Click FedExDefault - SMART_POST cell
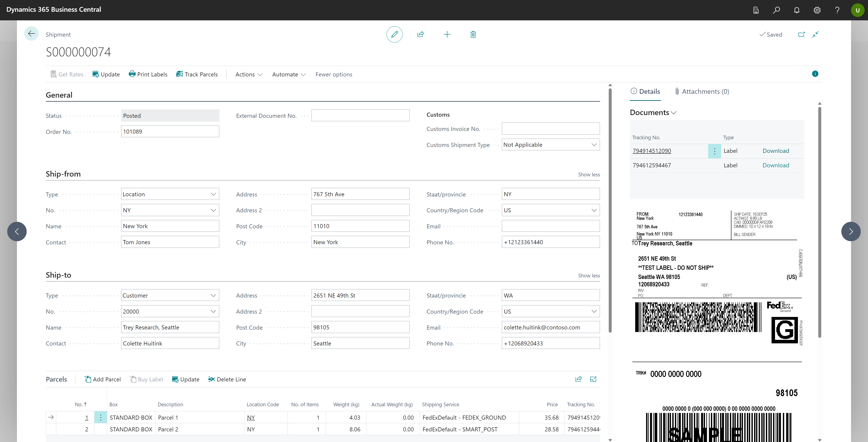Screen dimensions: 868x442 click(x=469, y=429)
